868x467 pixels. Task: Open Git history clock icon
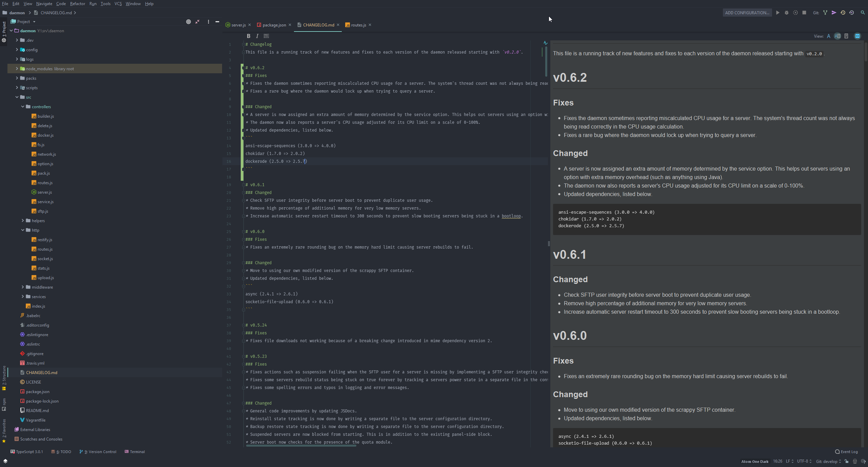(843, 13)
